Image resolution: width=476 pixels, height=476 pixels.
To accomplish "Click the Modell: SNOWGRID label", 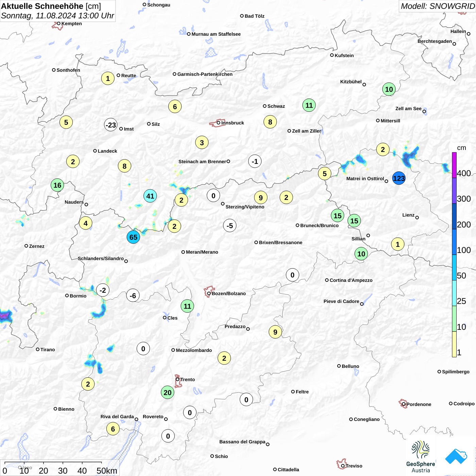I will point(438,6).
